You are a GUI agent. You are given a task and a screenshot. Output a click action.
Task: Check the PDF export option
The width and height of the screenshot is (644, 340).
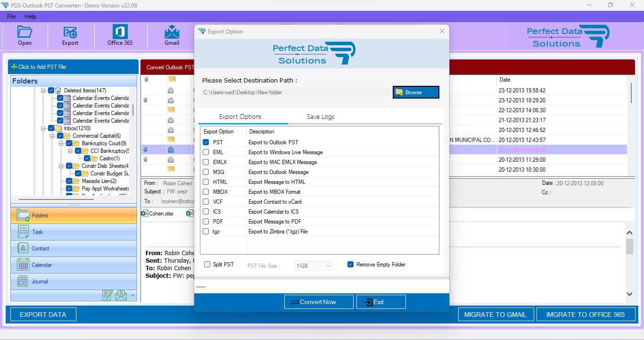[x=206, y=221]
